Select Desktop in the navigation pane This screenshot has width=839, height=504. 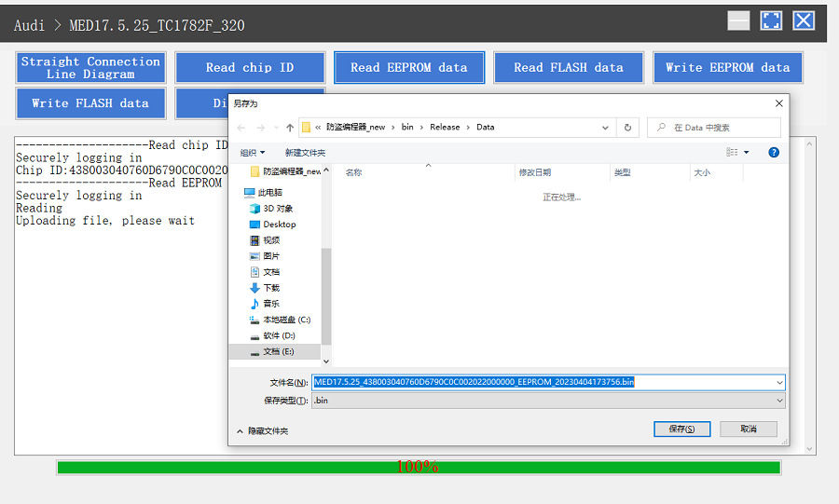(x=279, y=225)
